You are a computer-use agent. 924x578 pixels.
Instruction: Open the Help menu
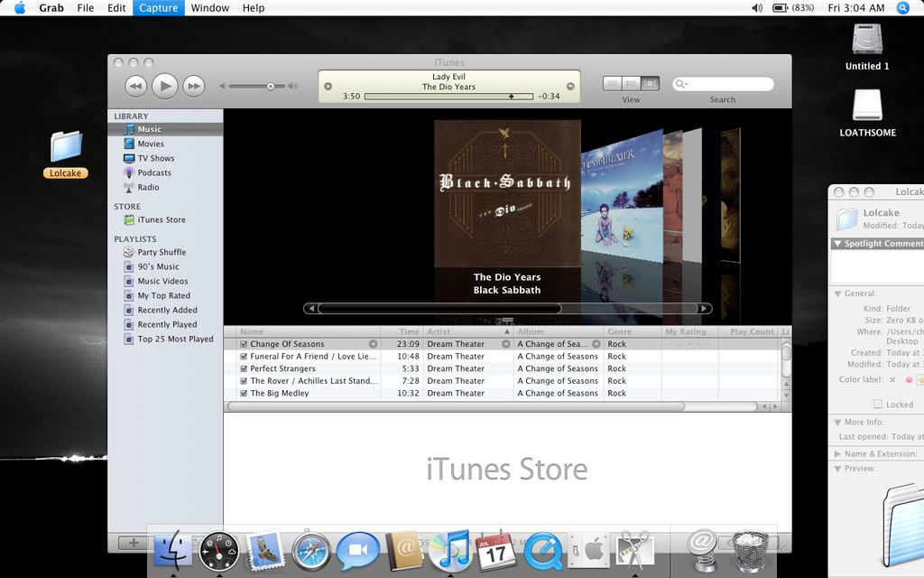(254, 7)
